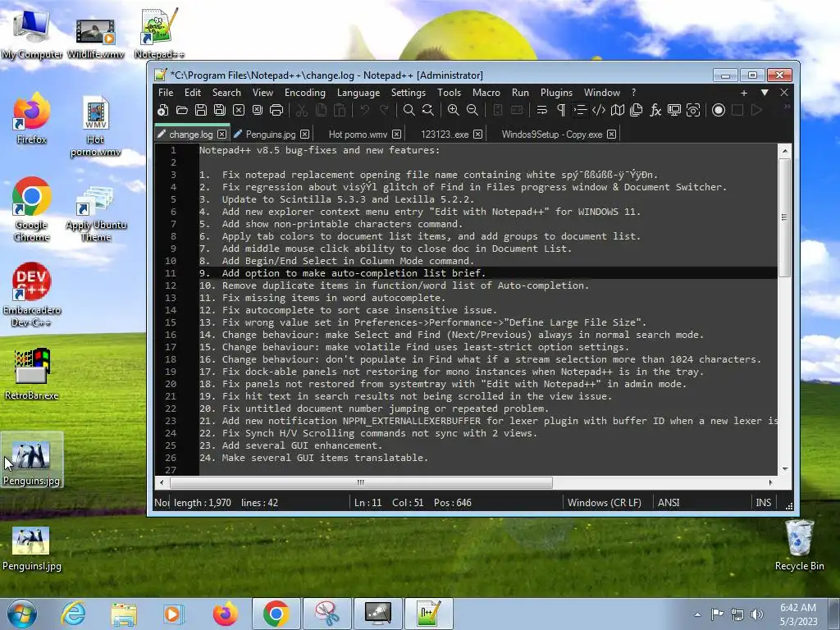Screen dimensions: 840x630
Task: Click the Monitoring (tail -f) eye icon
Action: click(693, 111)
